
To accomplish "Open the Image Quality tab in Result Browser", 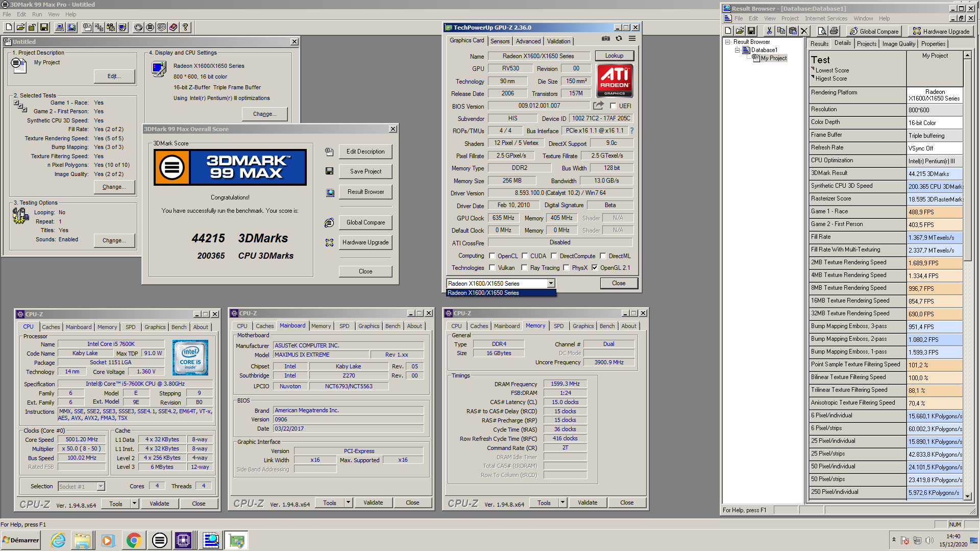I will pyautogui.click(x=898, y=44).
